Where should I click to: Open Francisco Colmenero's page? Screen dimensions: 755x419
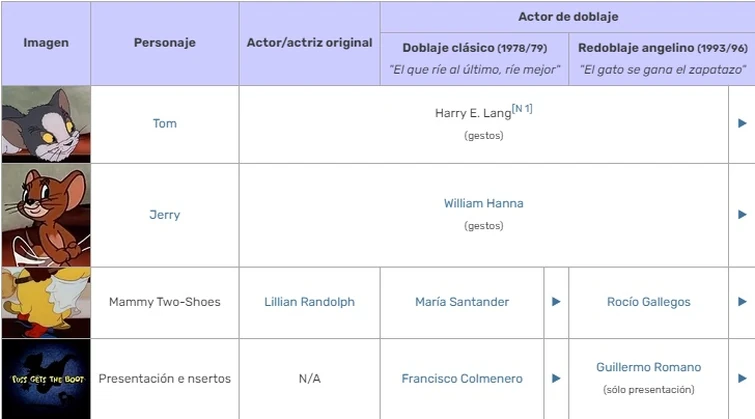[462, 378]
